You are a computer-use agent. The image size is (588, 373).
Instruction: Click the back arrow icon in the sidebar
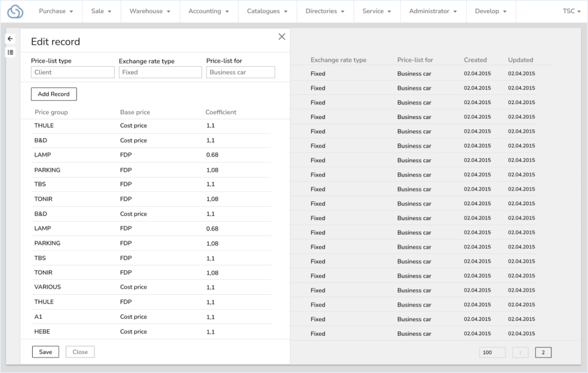pos(10,39)
